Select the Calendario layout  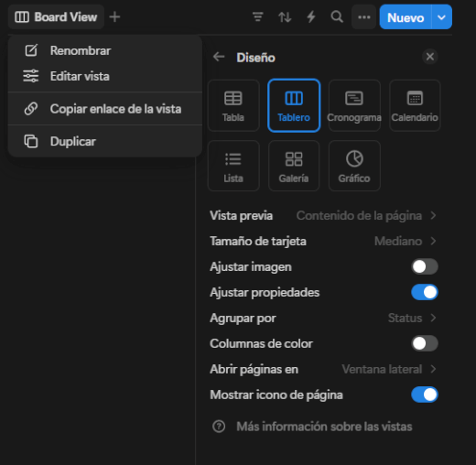pyautogui.click(x=415, y=105)
